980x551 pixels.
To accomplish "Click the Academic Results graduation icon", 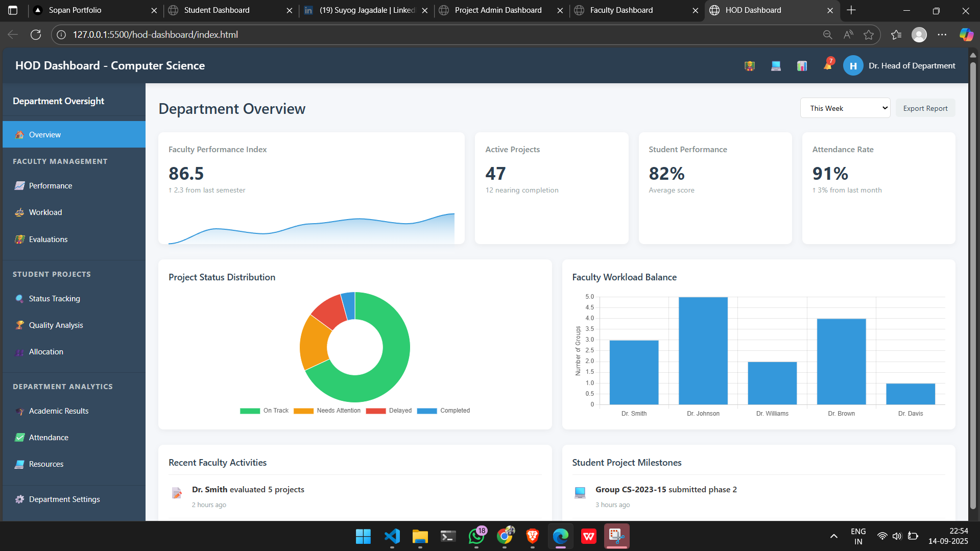I will pyautogui.click(x=19, y=411).
